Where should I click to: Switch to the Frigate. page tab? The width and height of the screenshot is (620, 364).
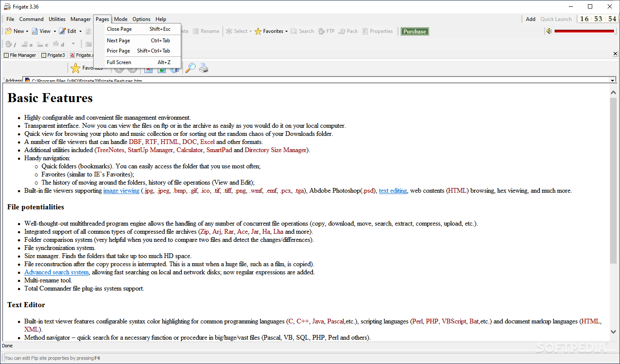click(81, 55)
